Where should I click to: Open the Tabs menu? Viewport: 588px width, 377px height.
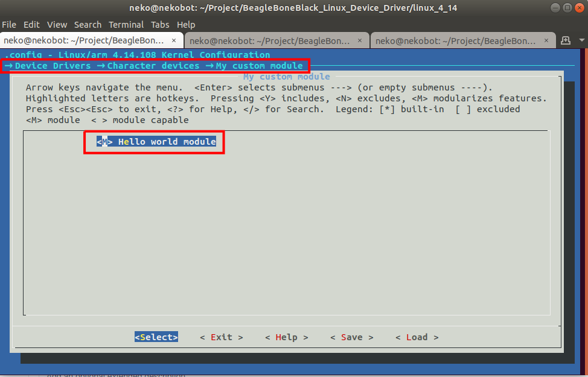click(x=160, y=25)
